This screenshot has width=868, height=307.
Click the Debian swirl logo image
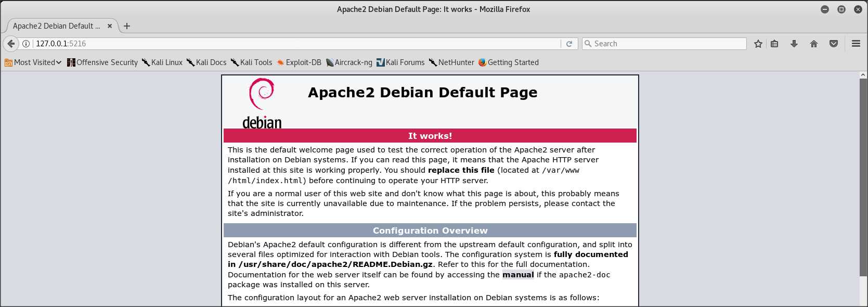pos(262,104)
